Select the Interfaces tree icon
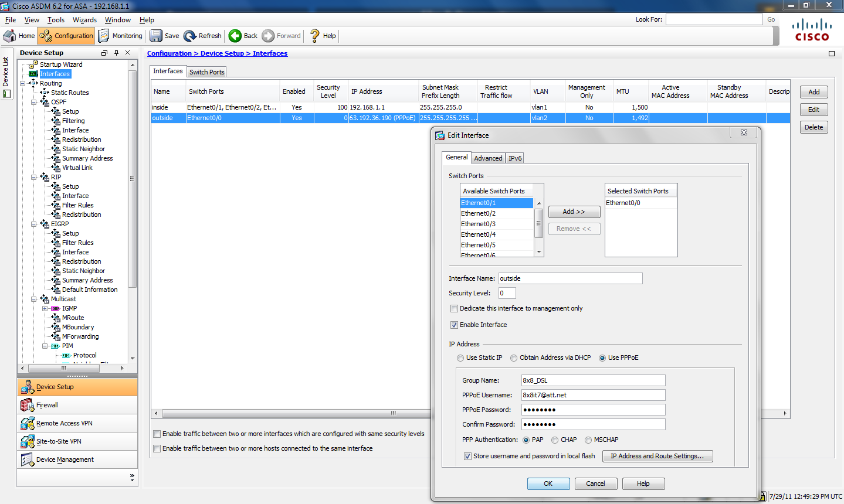Image resolution: width=844 pixels, height=504 pixels. [33, 74]
